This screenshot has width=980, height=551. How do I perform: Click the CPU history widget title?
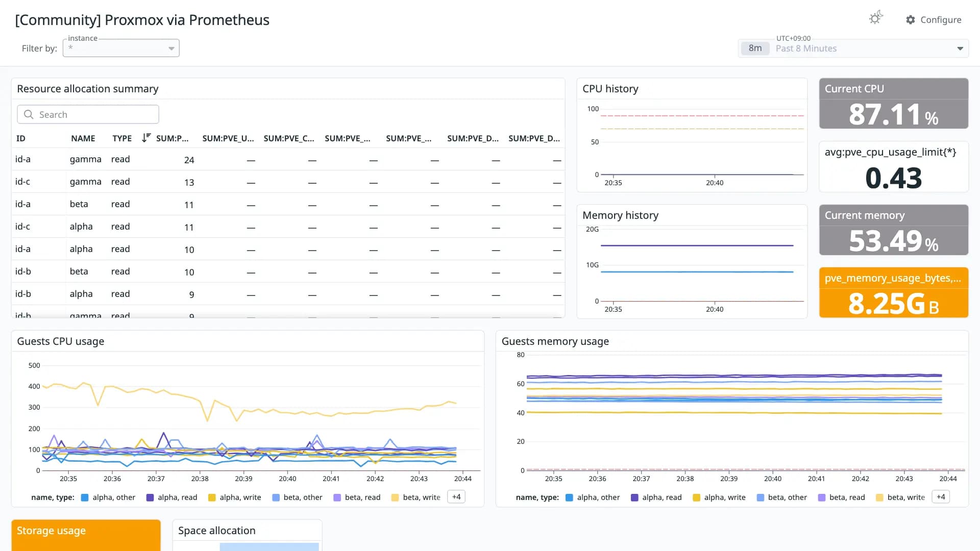[x=610, y=89]
